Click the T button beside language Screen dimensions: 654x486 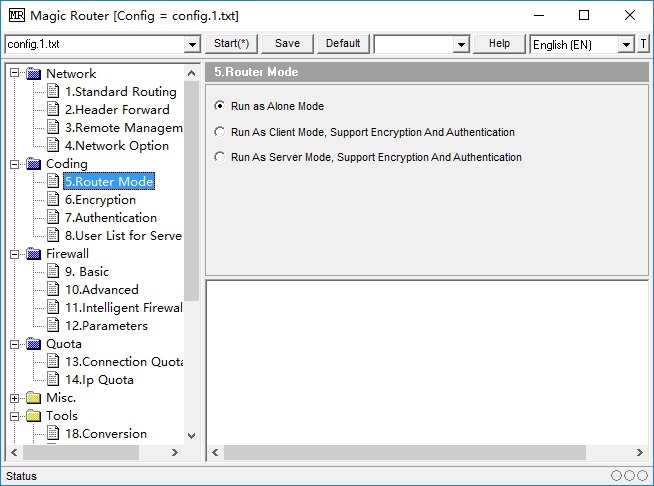pyautogui.click(x=643, y=44)
